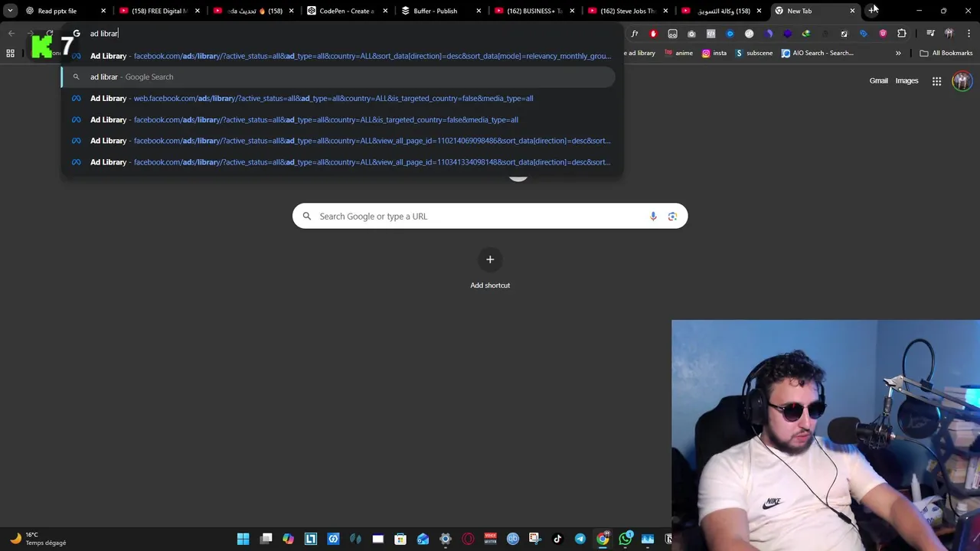Open the All Bookmarks folder
Image resolution: width=980 pixels, height=551 pixels.
pyautogui.click(x=946, y=54)
